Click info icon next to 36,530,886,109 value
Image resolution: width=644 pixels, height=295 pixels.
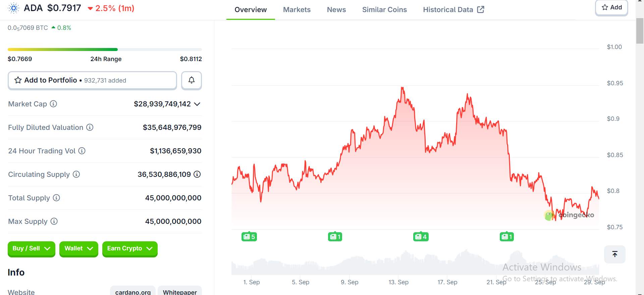197,175
